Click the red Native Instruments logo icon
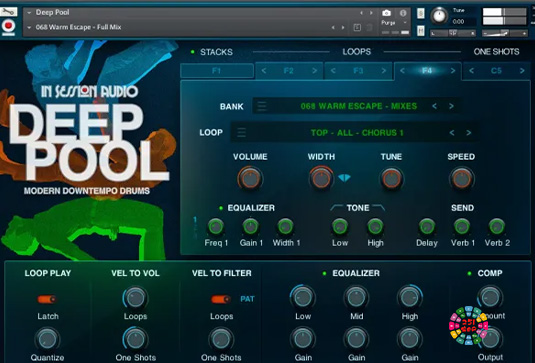Image resolution: width=535 pixels, height=363 pixels. (x=8, y=27)
